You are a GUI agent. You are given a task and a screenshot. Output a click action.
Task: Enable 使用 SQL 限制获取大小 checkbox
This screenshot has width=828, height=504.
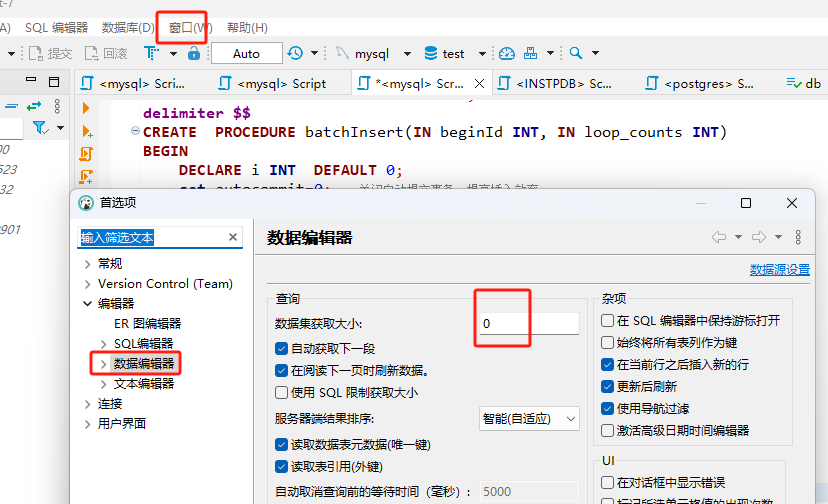click(282, 393)
